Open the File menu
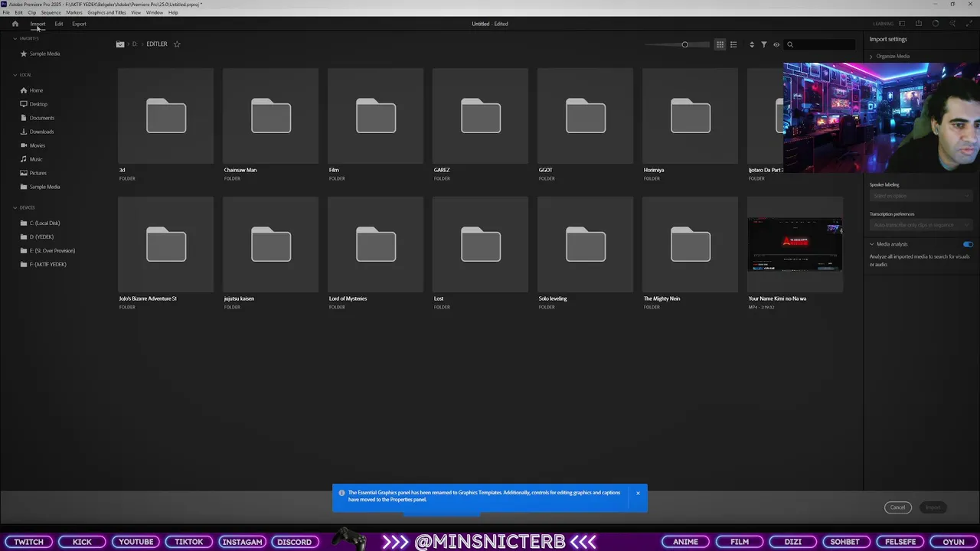 [6, 12]
